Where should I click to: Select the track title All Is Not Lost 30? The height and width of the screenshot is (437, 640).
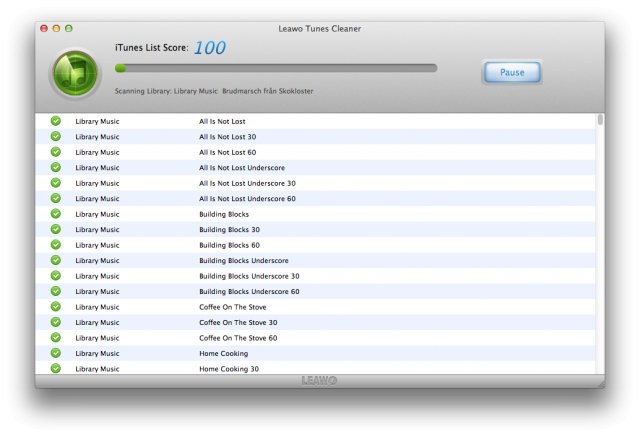[227, 137]
